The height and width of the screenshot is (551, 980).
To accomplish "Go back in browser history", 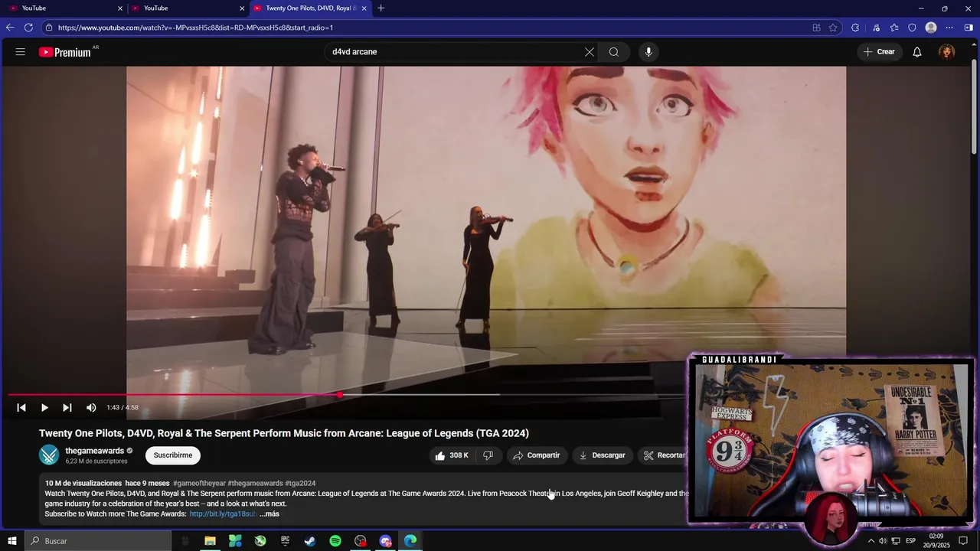I will (10, 28).
